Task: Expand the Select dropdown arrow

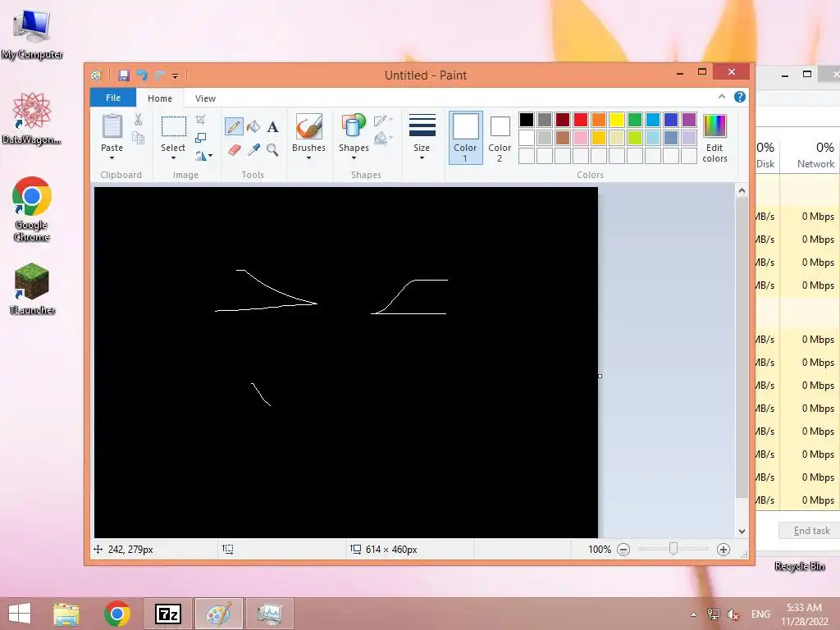Action: click(173, 158)
